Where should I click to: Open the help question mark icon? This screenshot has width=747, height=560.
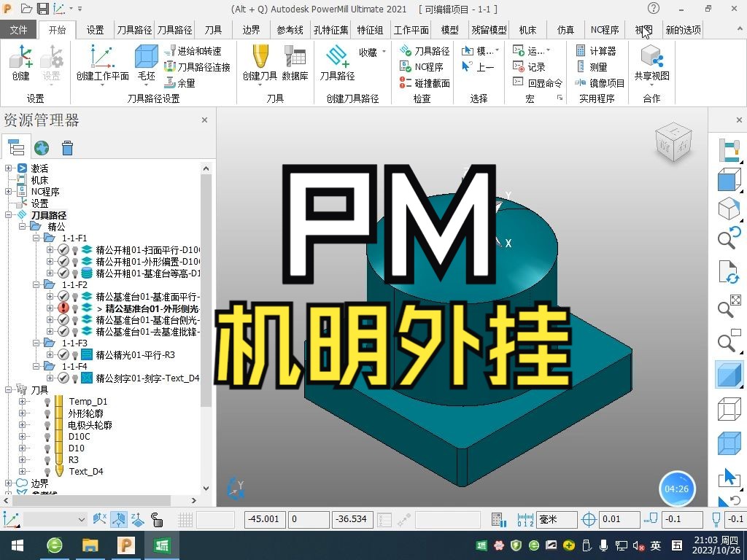click(x=654, y=8)
